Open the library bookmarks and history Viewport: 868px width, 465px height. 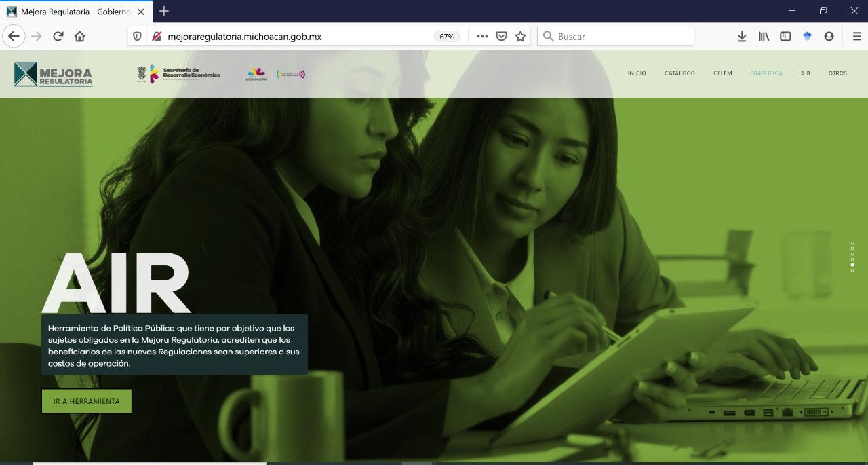coord(764,37)
